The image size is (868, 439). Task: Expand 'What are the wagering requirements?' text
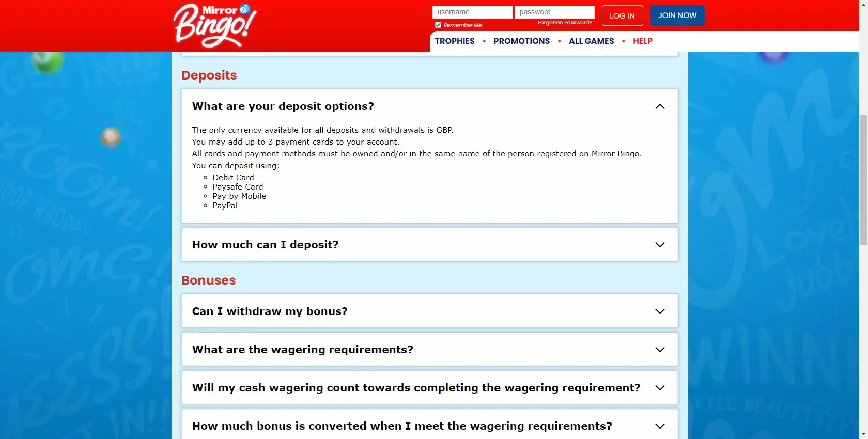click(x=302, y=350)
